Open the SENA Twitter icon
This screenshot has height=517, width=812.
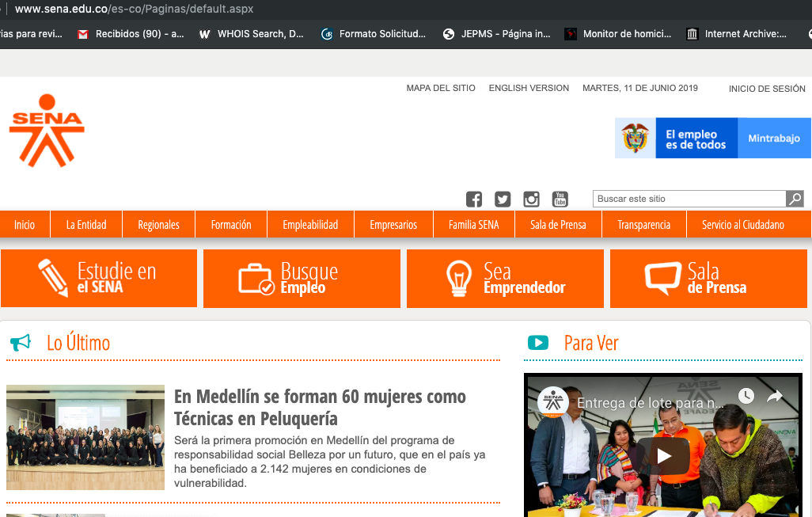pos(503,199)
